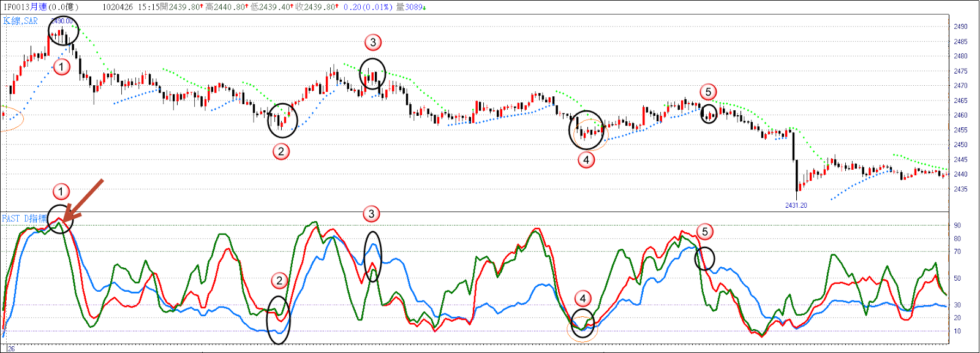Click the 15:15 time in header

click(x=149, y=7)
